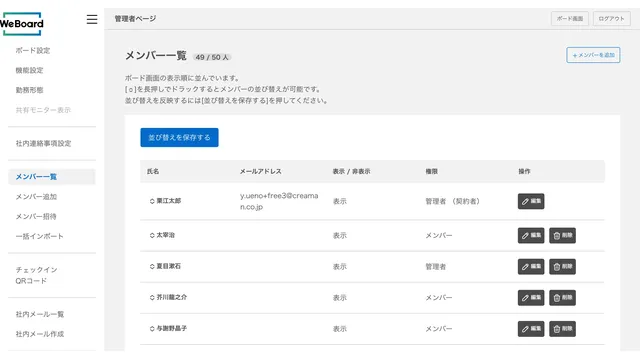Click +メンバーを追加 button
This screenshot has width=640, height=360.
click(593, 55)
